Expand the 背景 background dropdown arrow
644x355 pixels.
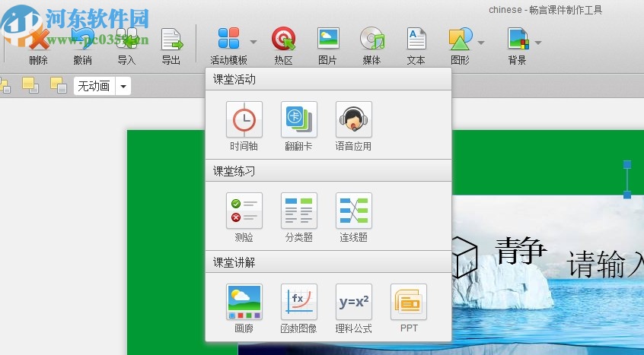pyautogui.click(x=538, y=43)
